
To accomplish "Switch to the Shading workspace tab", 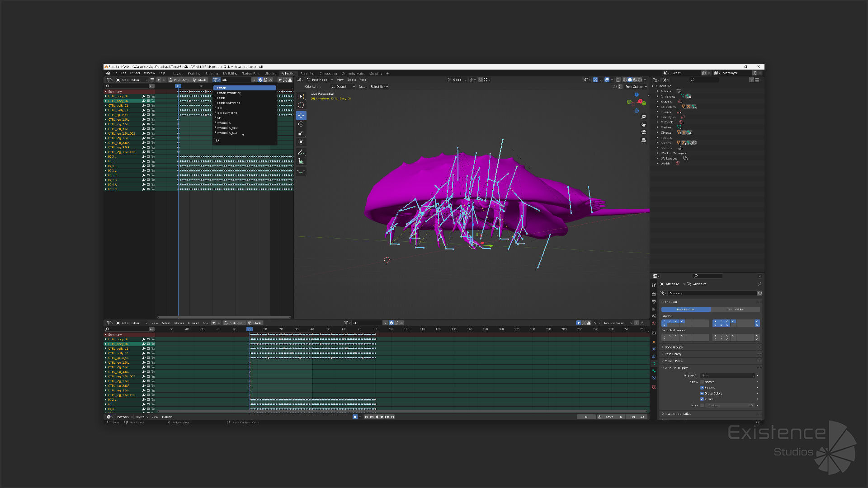I will (271, 74).
